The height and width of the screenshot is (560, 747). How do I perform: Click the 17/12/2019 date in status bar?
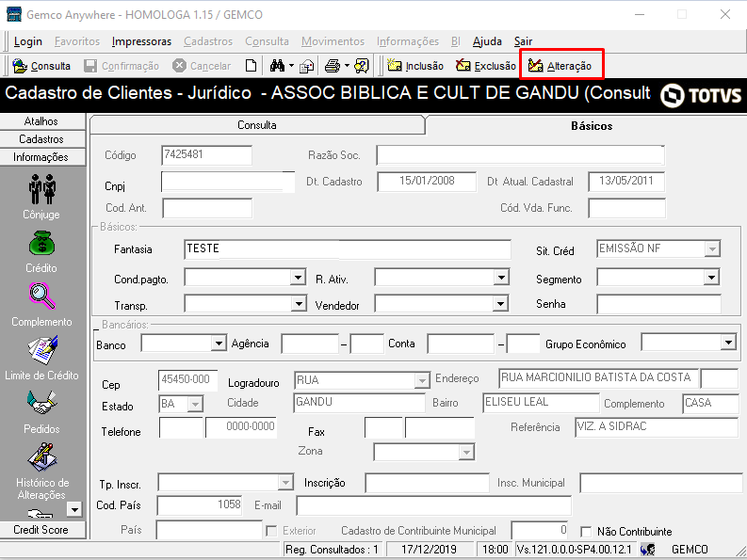429,550
